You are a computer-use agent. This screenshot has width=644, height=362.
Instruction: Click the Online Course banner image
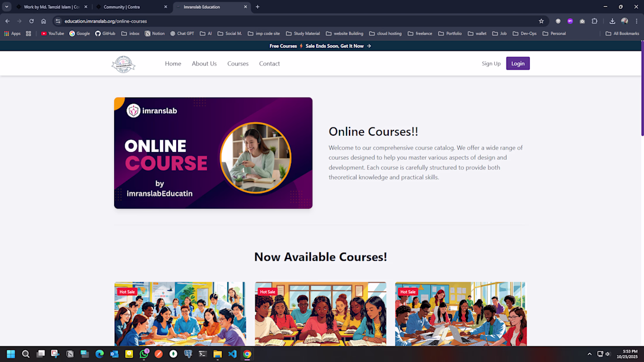(x=213, y=153)
